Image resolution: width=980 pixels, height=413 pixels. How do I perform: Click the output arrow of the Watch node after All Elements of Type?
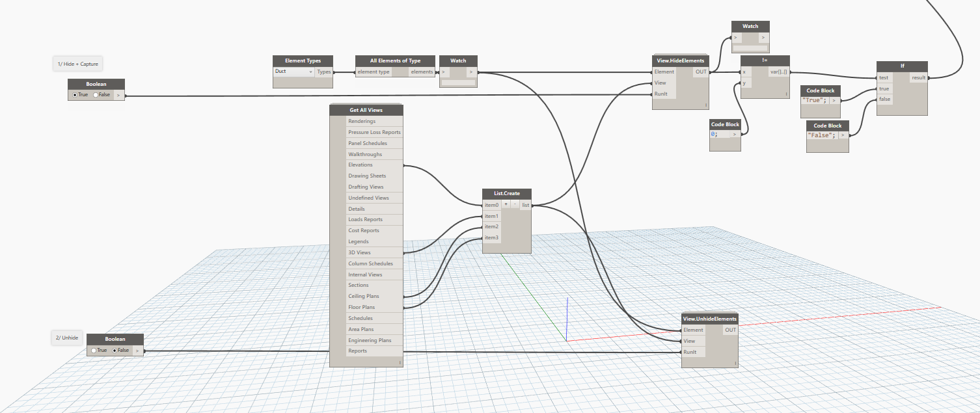pyautogui.click(x=471, y=72)
